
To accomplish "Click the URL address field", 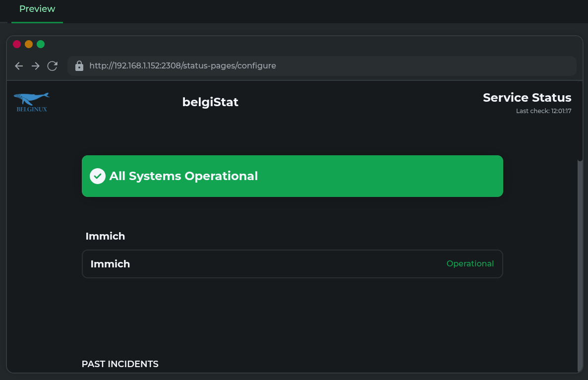I will [x=322, y=65].
